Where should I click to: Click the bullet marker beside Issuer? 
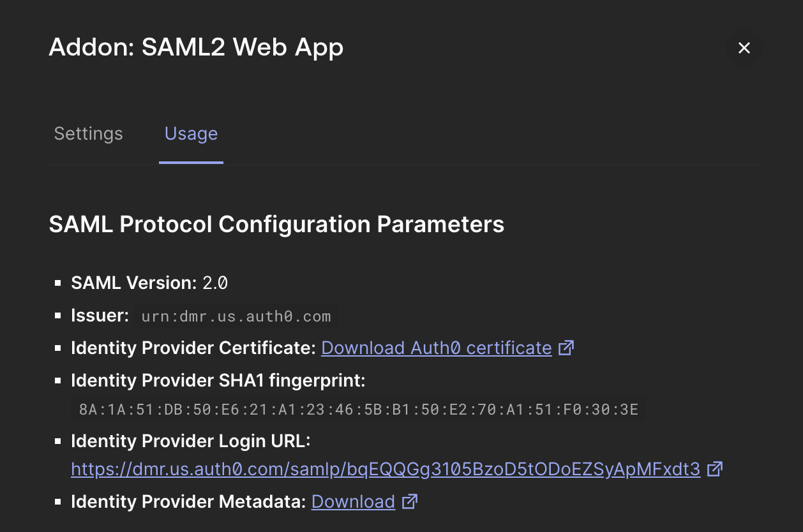coord(56,314)
